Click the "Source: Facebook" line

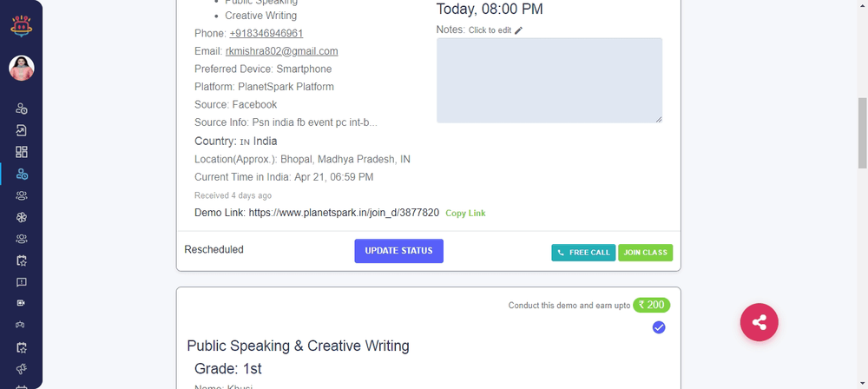(x=236, y=105)
